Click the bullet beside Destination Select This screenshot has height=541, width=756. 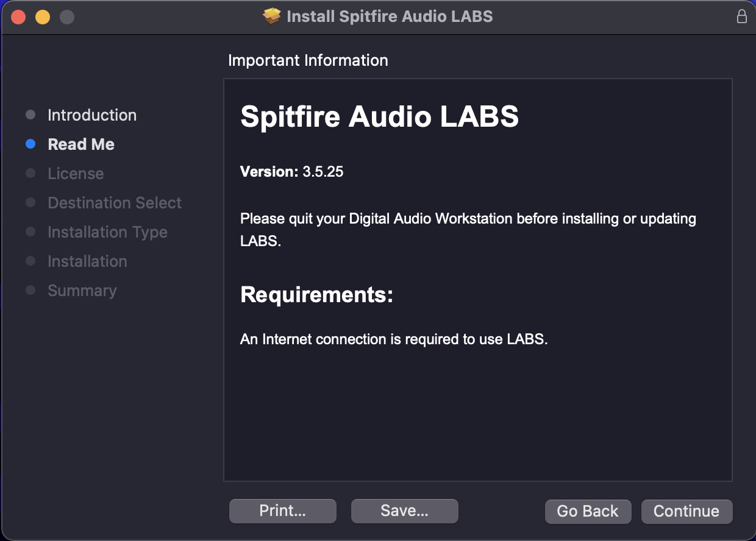pos(30,203)
